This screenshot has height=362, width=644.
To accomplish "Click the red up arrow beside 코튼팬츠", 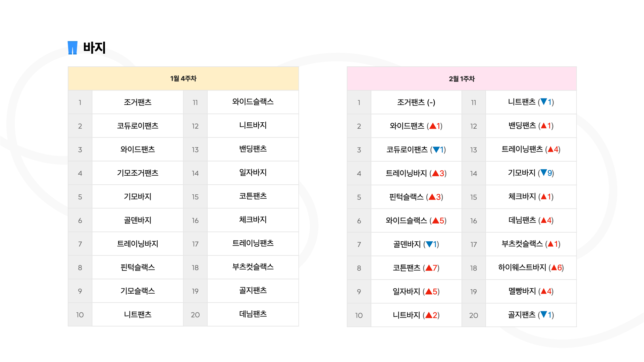I will click(429, 268).
